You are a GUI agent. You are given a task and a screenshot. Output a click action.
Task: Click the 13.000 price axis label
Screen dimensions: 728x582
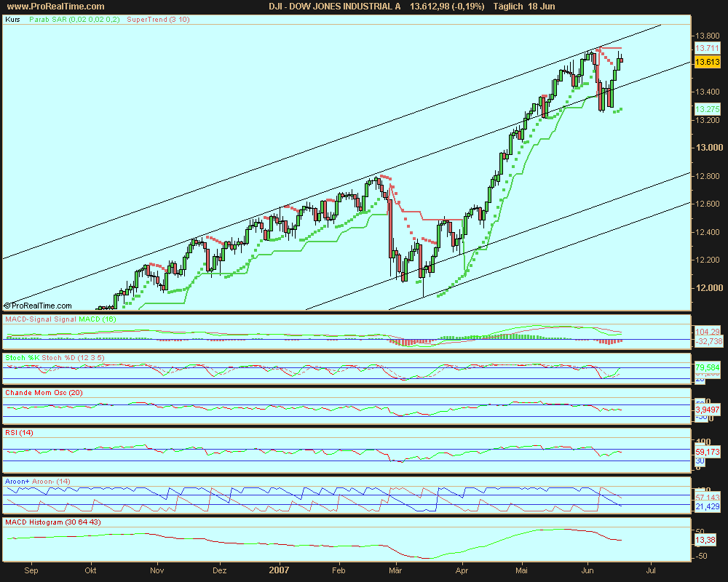(x=709, y=148)
